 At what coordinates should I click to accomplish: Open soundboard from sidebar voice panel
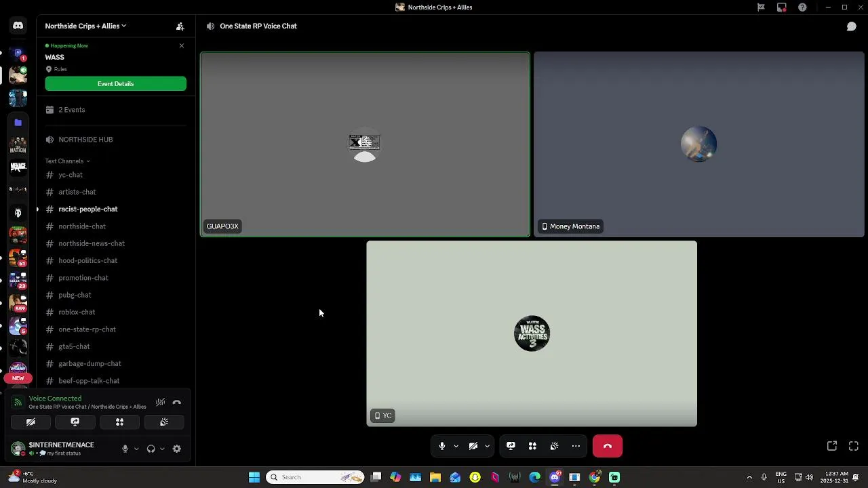tap(164, 422)
